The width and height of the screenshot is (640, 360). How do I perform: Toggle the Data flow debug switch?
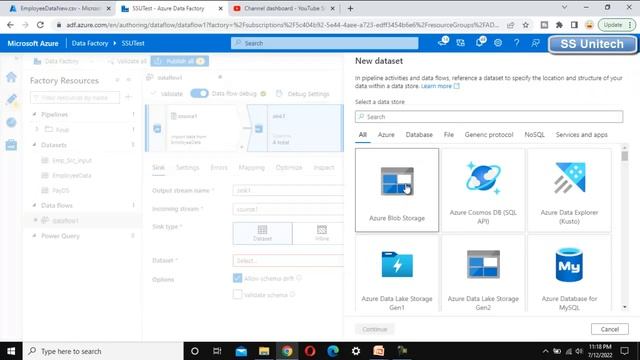coord(199,93)
